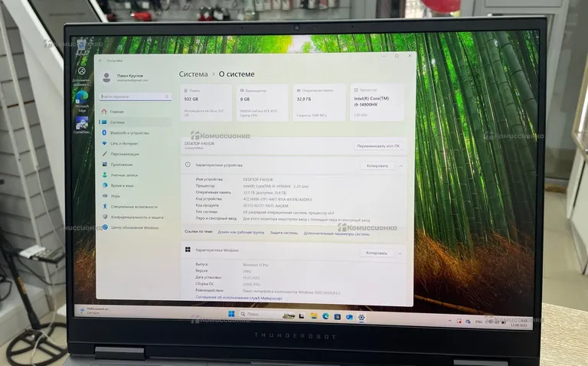This screenshot has width=588, height=366.
Task: Open Персонализация settings
Action: pos(136,154)
